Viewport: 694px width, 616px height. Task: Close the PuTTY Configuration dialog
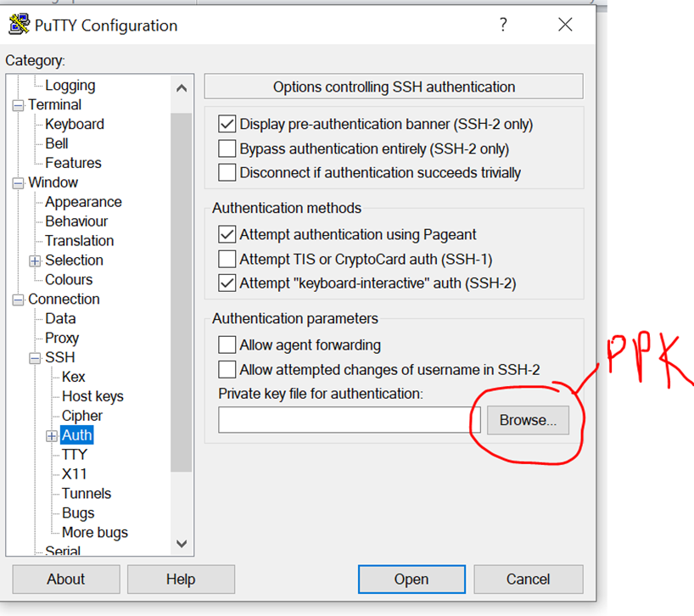pos(565,25)
